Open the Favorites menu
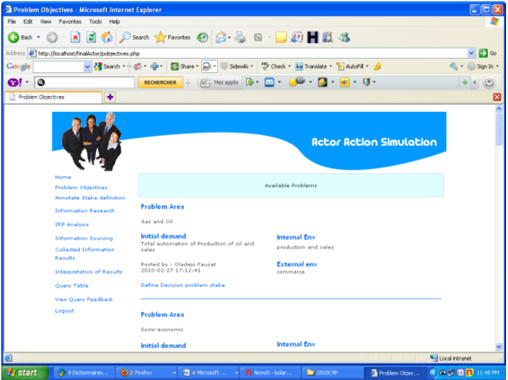This screenshot has width=508, height=380. point(70,22)
